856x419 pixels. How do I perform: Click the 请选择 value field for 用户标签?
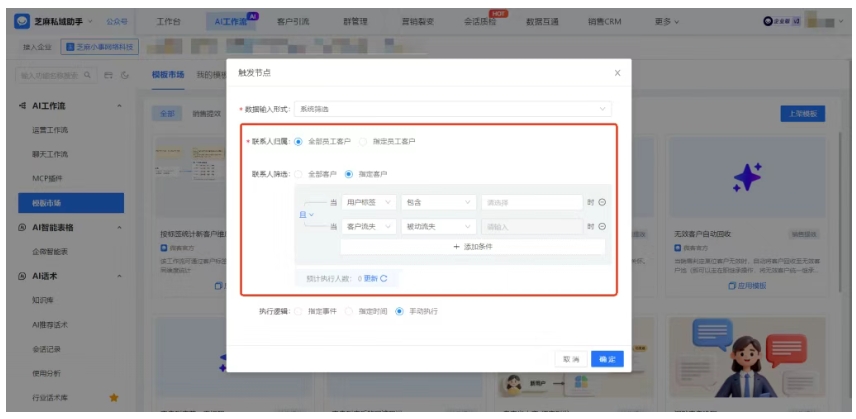[532, 202]
